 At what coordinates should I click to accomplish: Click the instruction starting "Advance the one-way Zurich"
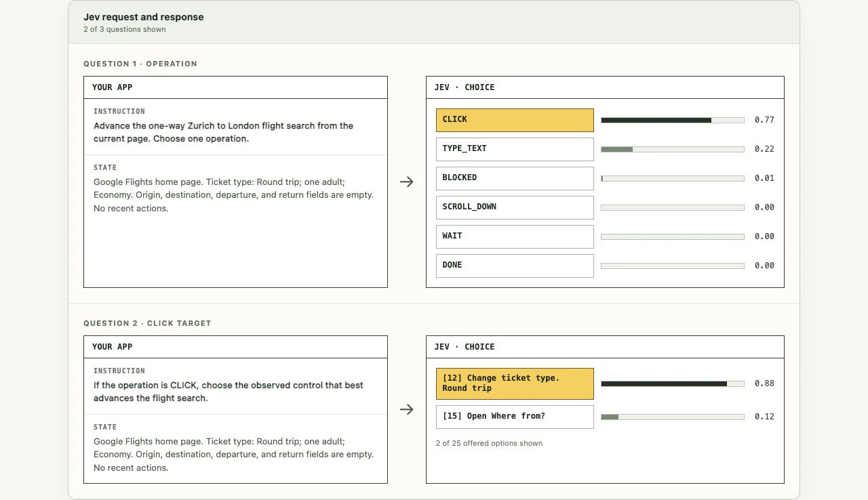(224, 132)
